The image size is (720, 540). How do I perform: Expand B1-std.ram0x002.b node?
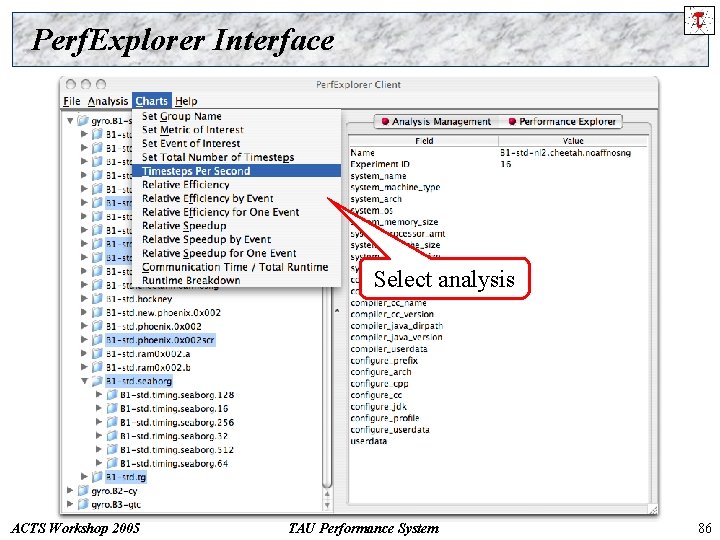coord(84,367)
